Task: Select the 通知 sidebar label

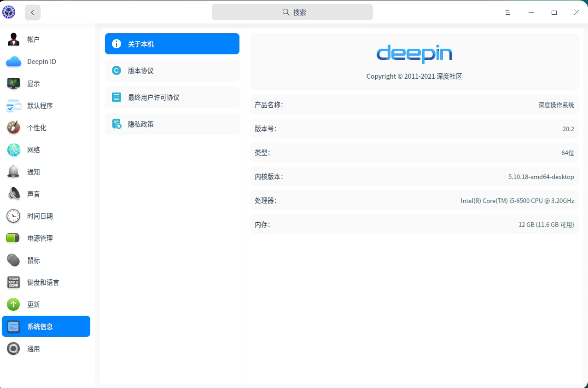Action: coord(34,172)
